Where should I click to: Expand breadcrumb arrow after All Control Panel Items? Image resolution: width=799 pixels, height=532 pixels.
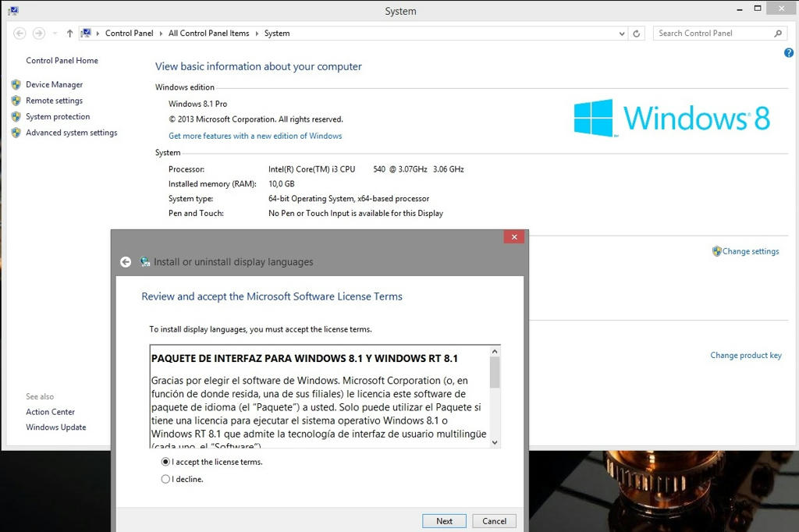tap(257, 34)
